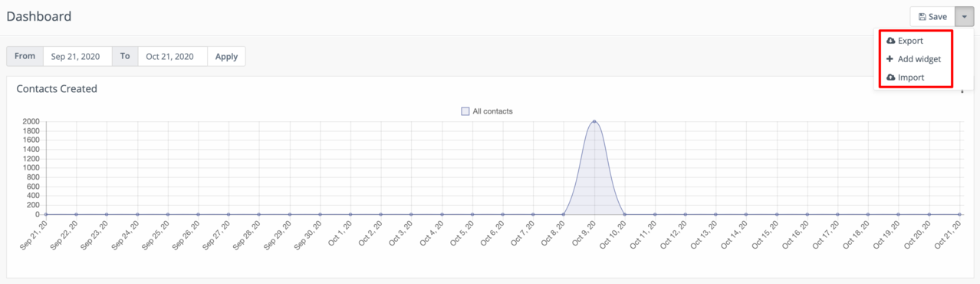Click the floppy disk icon in Save

(922, 17)
